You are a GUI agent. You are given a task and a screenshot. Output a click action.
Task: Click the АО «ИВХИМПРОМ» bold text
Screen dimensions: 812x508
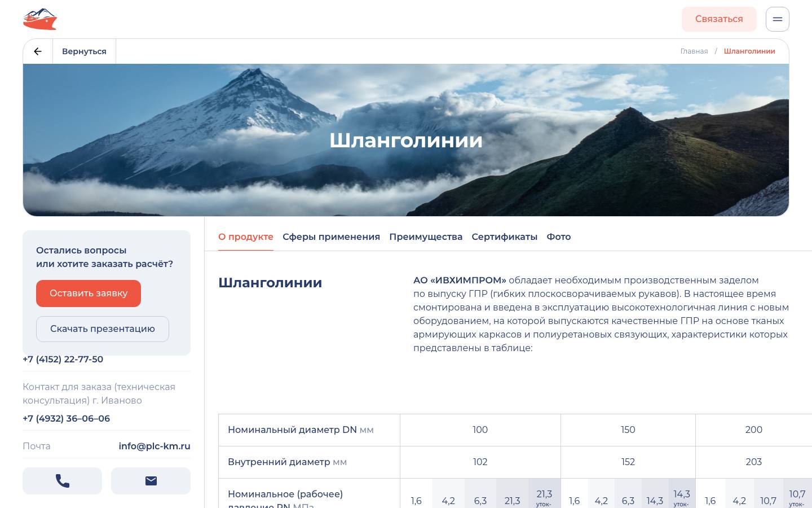point(460,281)
